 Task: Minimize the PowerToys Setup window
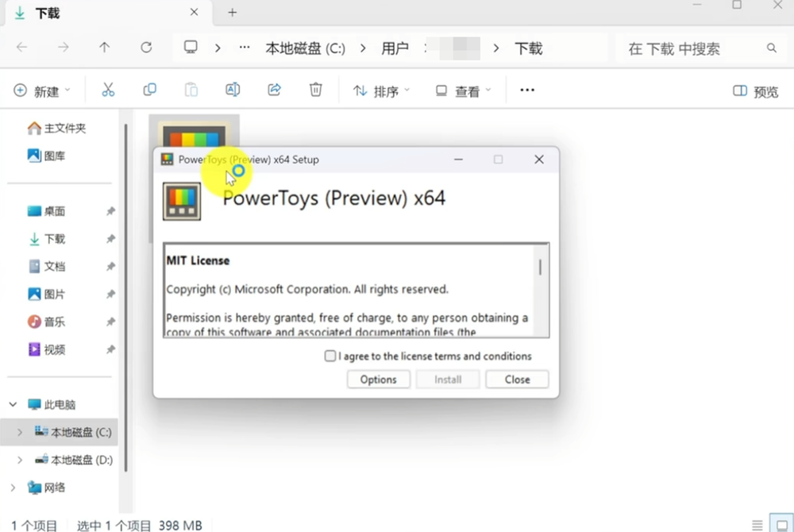pos(458,160)
